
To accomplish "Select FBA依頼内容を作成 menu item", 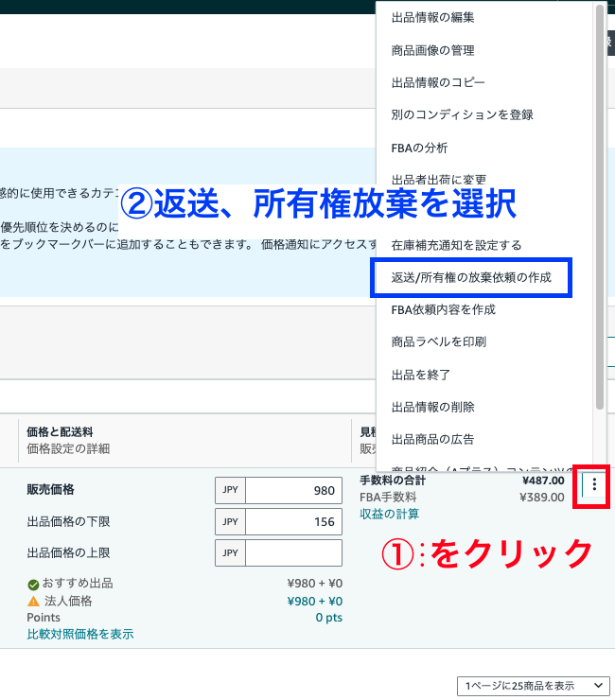I will (x=443, y=309).
